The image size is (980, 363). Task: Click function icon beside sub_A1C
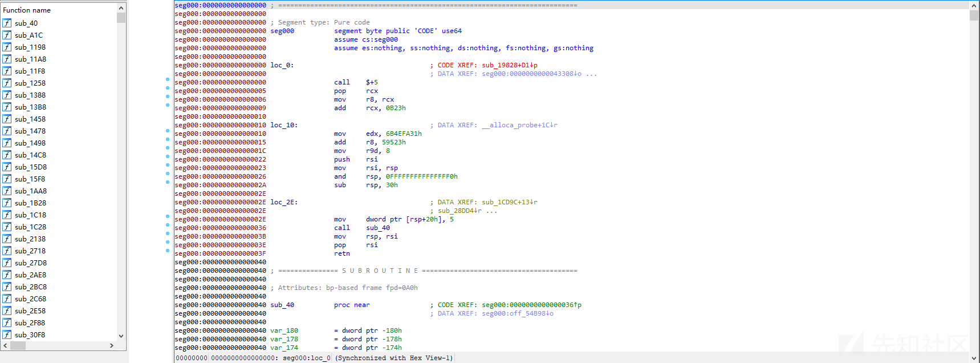point(7,35)
